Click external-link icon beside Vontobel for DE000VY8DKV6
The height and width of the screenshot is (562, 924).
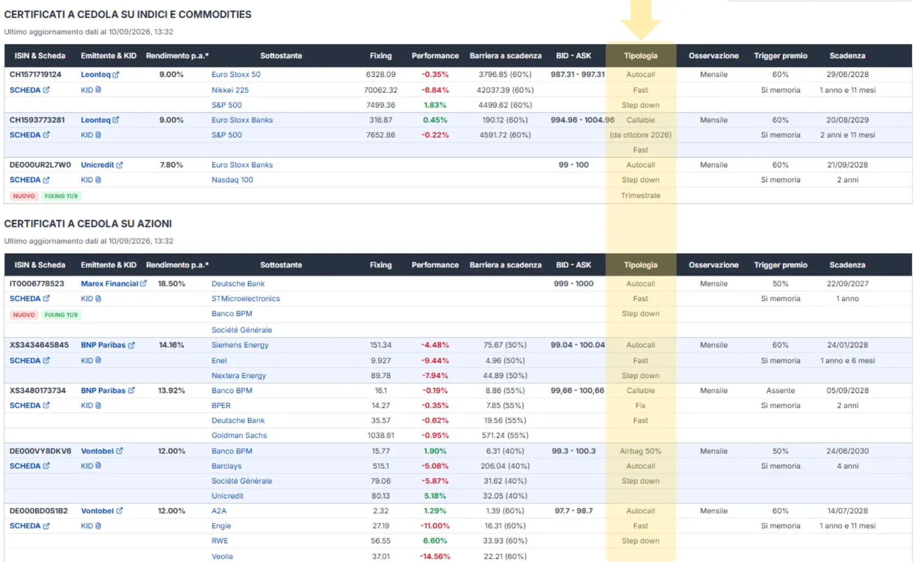[120, 451]
